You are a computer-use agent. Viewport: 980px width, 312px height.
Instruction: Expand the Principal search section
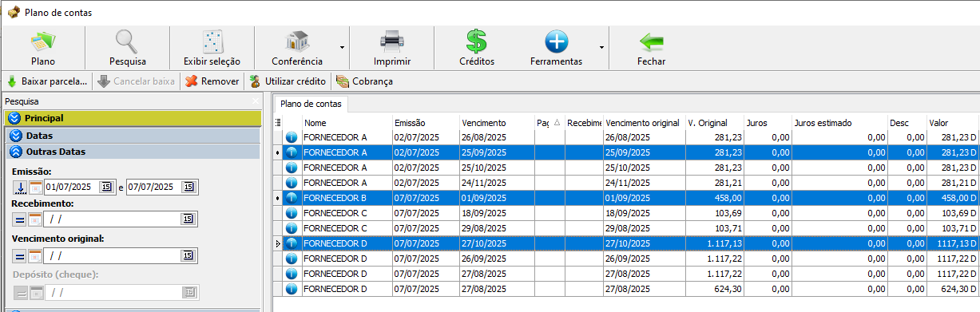[x=133, y=118]
